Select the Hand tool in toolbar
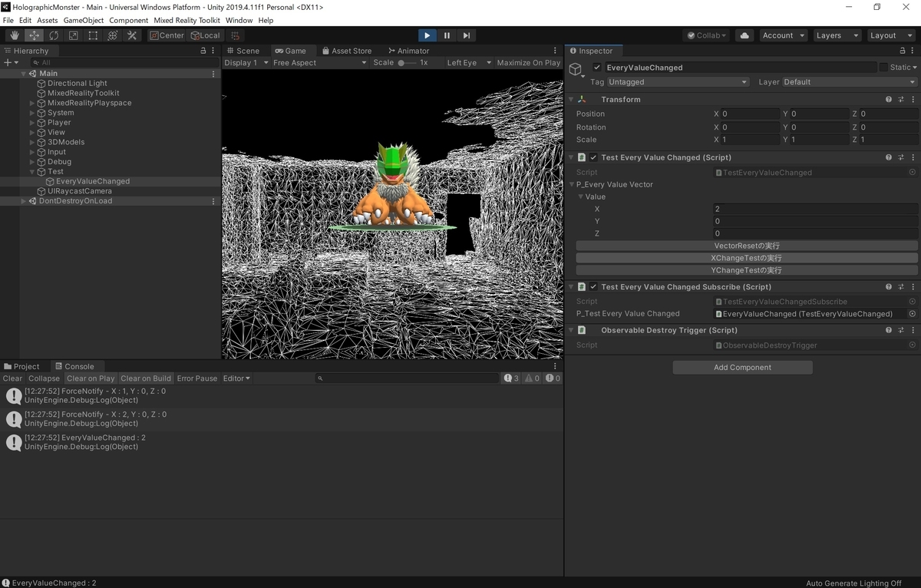 click(15, 35)
